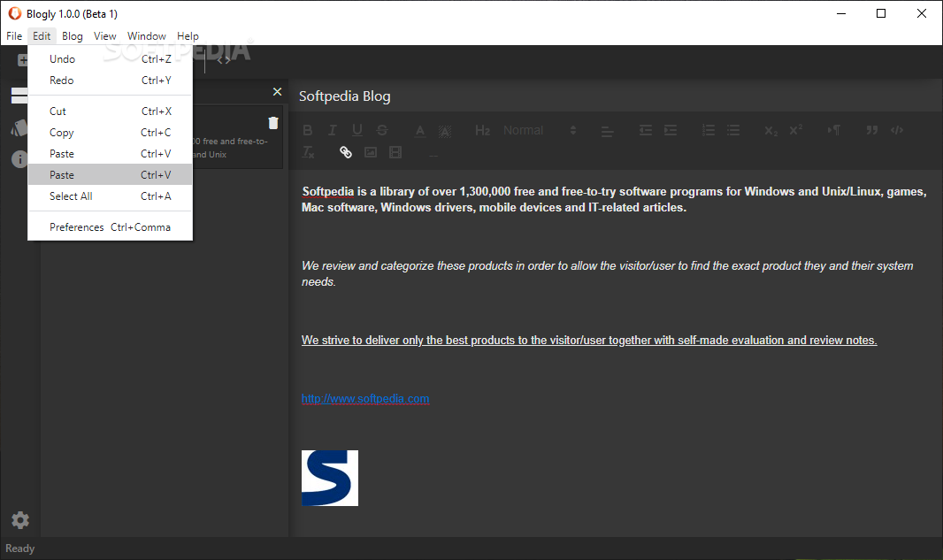Maximize the Blogly window
This screenshot has width=943, height=560.
point(881,13)
